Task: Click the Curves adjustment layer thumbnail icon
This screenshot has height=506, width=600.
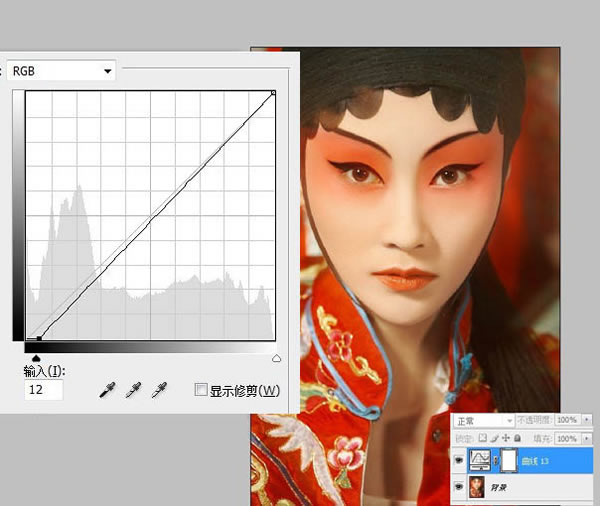Action: coord(480,460)
